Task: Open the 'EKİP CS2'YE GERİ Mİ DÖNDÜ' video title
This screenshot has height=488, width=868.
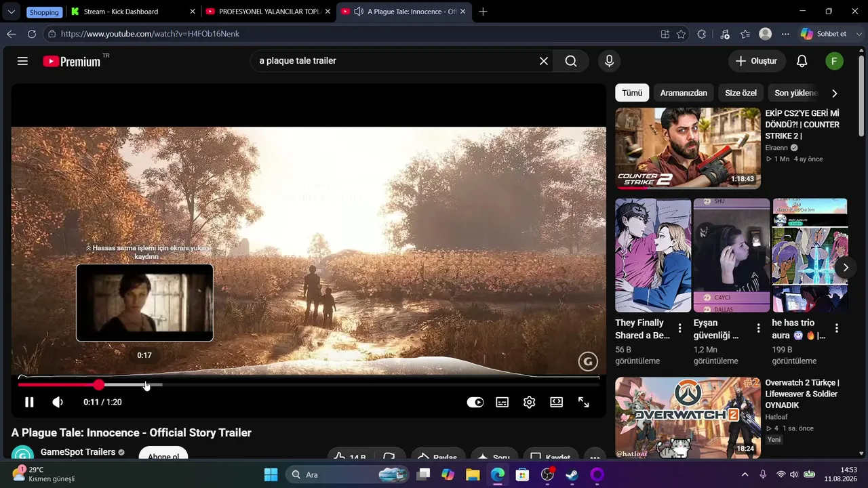Action: click(802, 125)
